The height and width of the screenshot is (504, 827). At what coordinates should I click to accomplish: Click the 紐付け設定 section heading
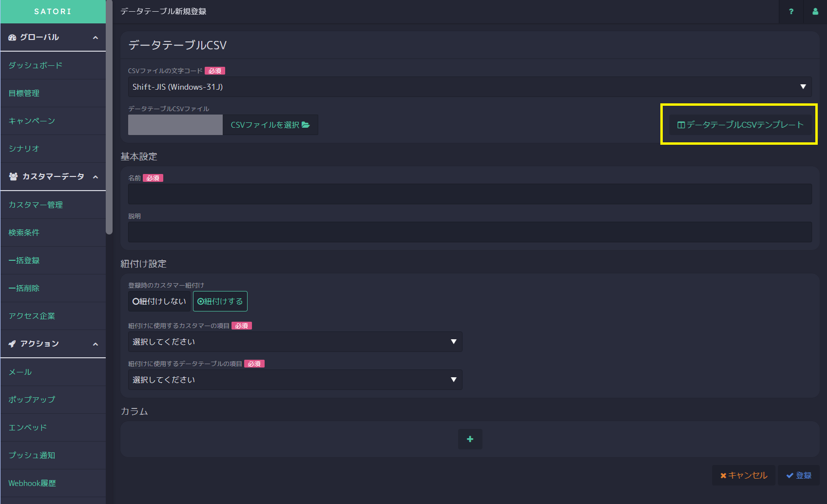(143, 264)
